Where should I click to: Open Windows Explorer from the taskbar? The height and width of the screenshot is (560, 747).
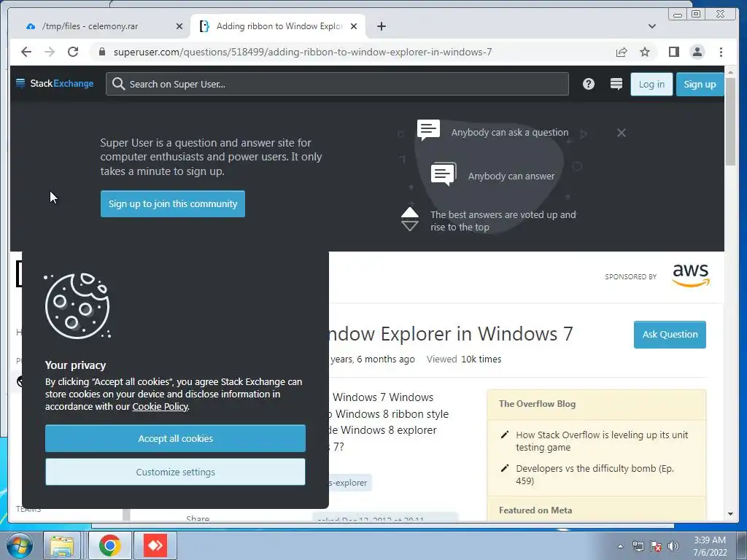click(x=62, y=545)
